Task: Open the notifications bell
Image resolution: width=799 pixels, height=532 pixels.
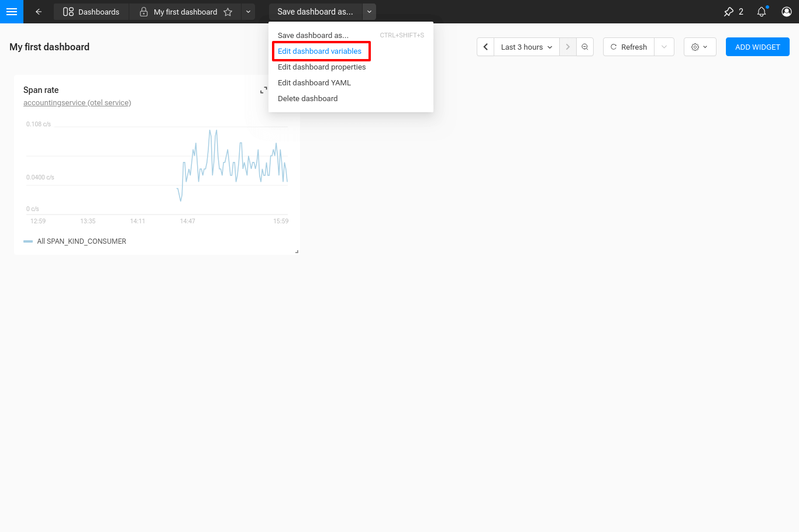Action: click(x=762, y=11)
